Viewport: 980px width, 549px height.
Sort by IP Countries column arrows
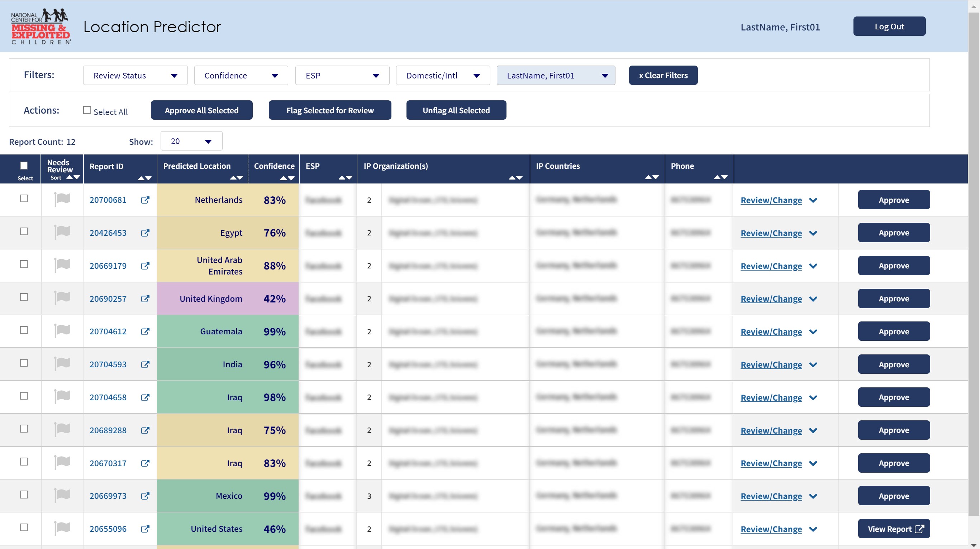[x=652, y=177]
